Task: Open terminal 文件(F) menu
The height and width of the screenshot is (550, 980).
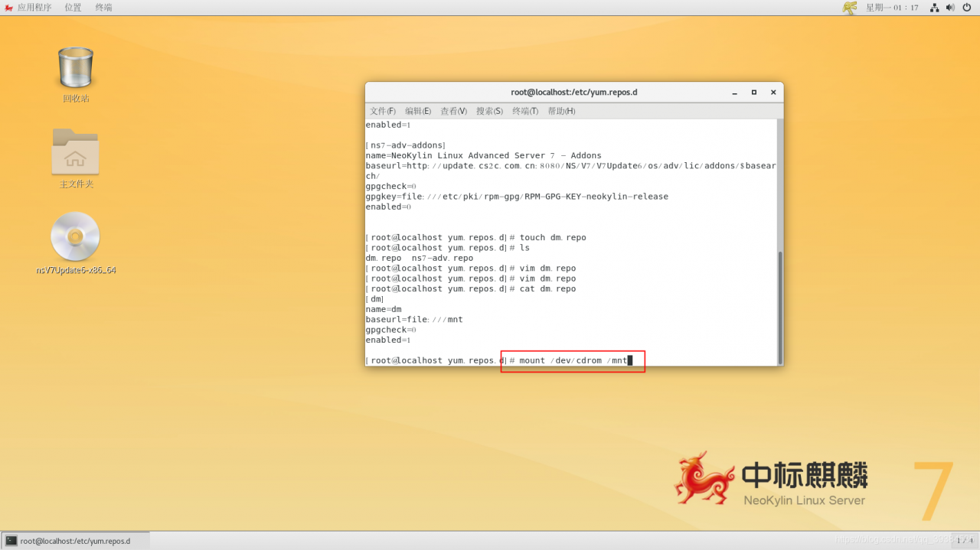Action: 383,111
